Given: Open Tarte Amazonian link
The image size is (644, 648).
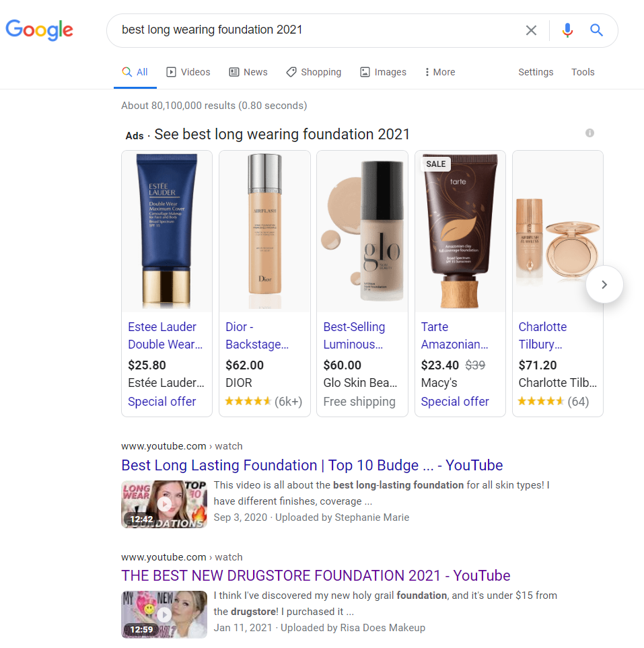Looking at the screenshot, I should [455, 336].
